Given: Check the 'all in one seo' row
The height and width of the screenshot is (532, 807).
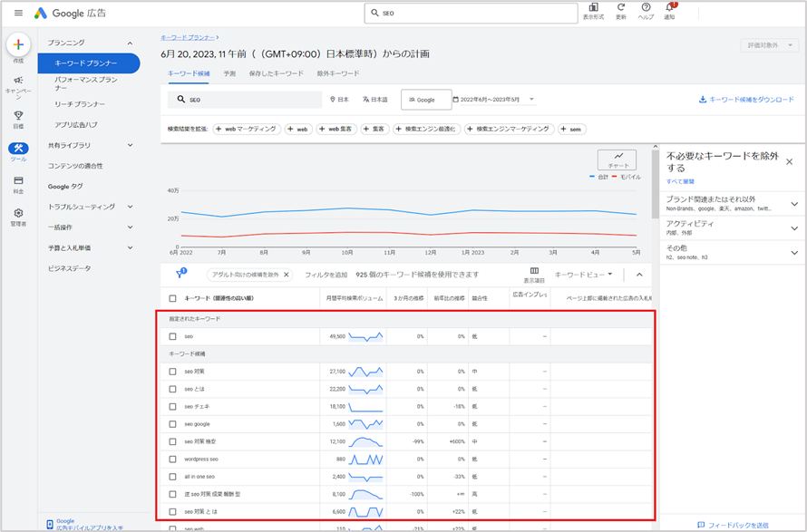Looking at the screenshot, I should click(x=172, y=477).
